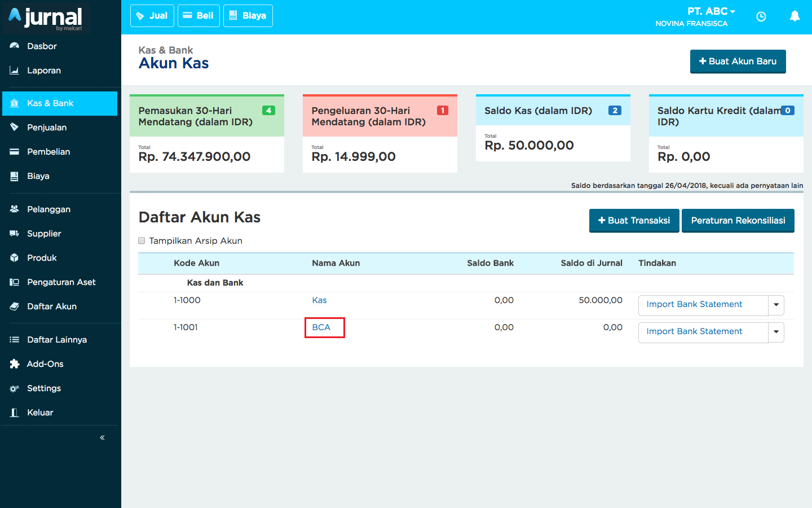Click the Jurnal logo

click(x=46, y=18)
